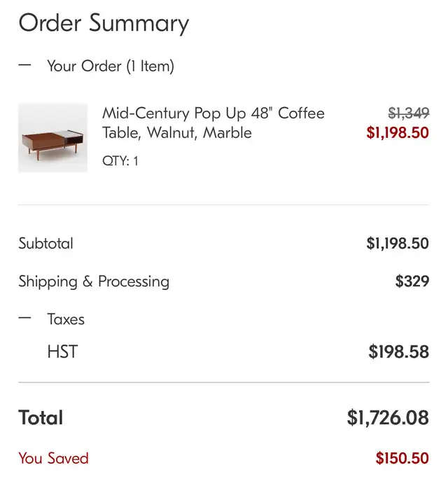Click the Subtotal amount $1,198.50
Screen dimensions: 448x486
coord(398,243)
